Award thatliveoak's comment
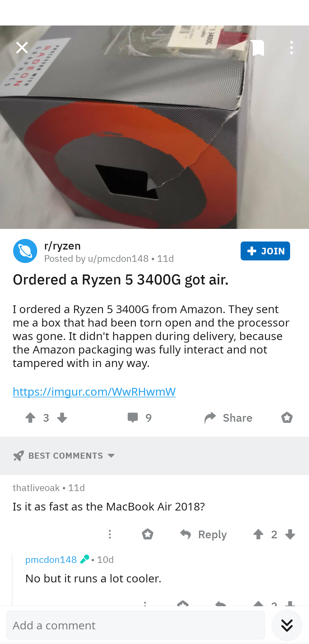 148,534
